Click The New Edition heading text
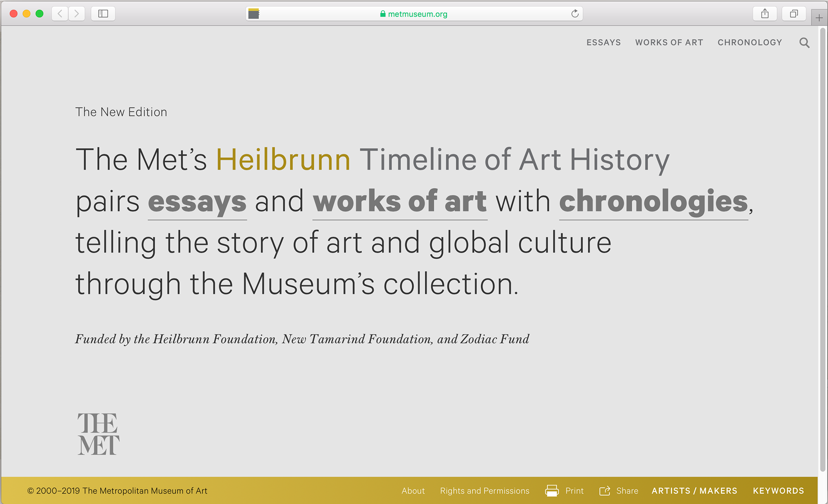 pyautogui.click(x=121, y=112)
